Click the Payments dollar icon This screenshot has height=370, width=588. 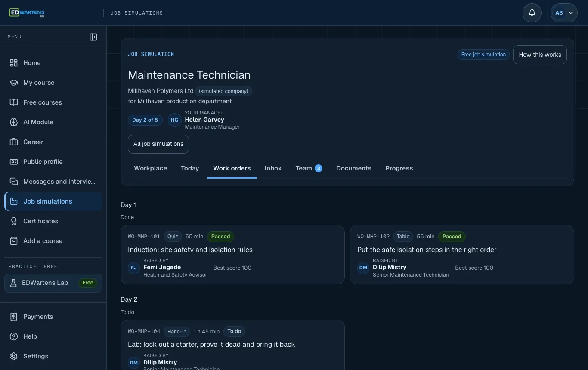[x=14, y=317]
